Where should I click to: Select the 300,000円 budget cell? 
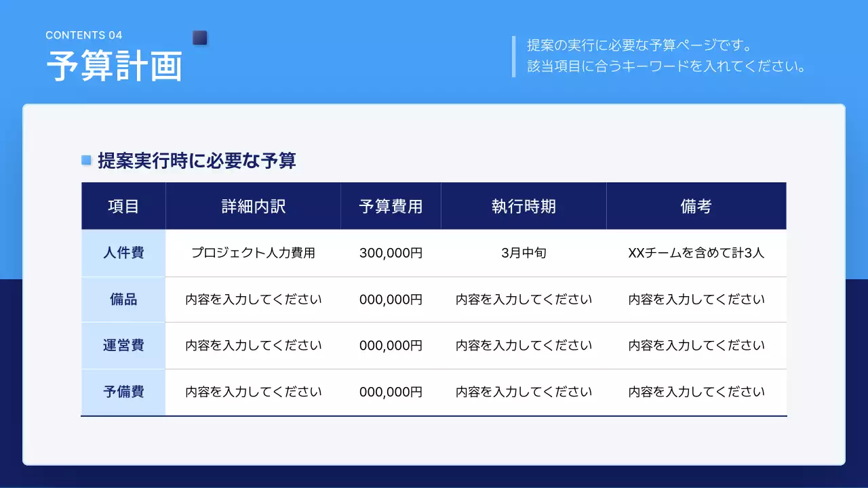coord(391,253)
